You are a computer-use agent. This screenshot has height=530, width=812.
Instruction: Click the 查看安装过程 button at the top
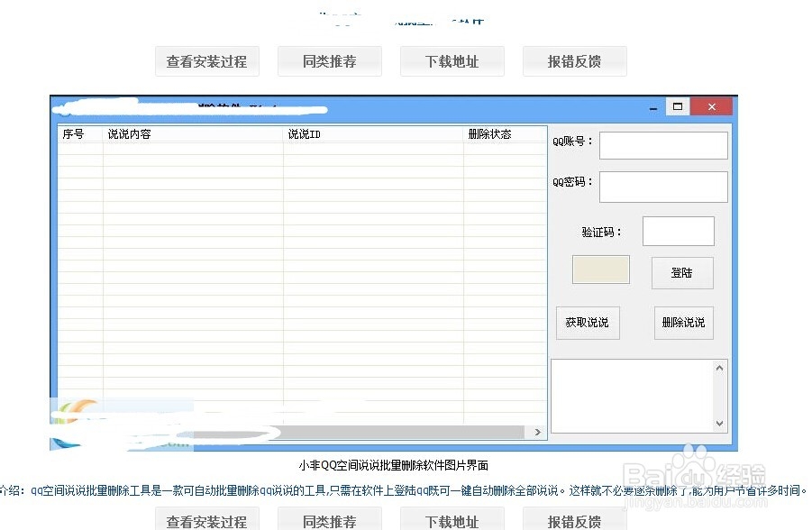[x=206, y=61]
